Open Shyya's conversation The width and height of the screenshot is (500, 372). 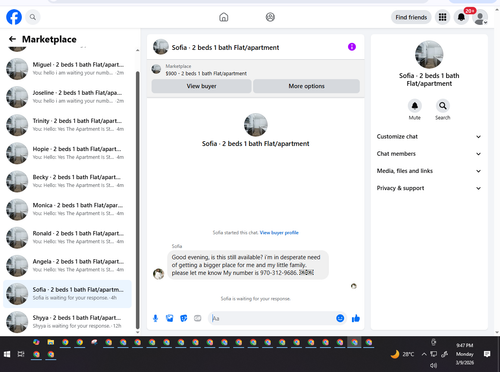coord(67,322)
